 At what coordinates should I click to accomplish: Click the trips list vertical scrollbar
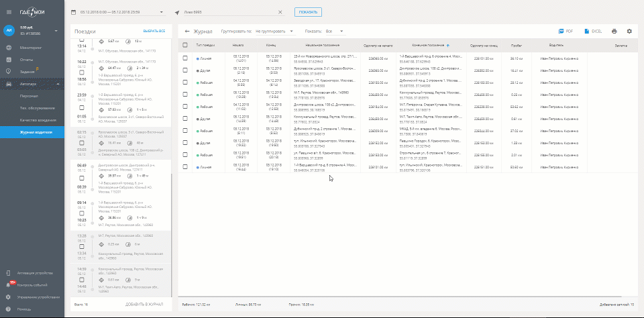[x=172, y=234]
